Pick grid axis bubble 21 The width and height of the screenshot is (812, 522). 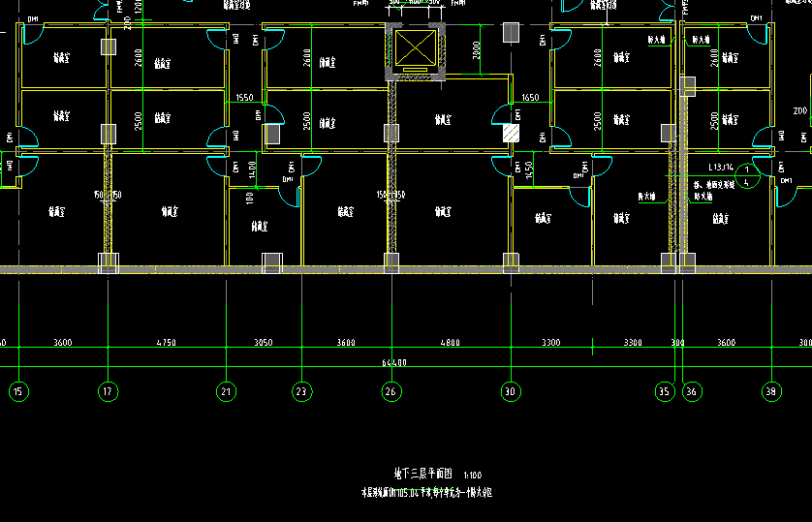coord(226,391)
